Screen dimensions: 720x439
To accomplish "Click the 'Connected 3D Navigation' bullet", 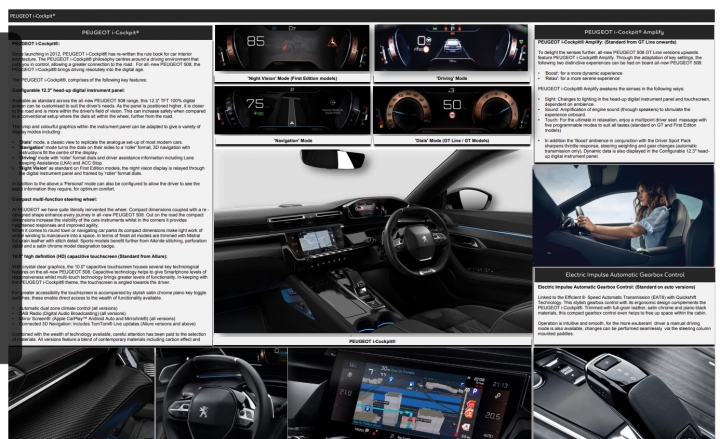I will pyautogui.click(x=107, y=323).
